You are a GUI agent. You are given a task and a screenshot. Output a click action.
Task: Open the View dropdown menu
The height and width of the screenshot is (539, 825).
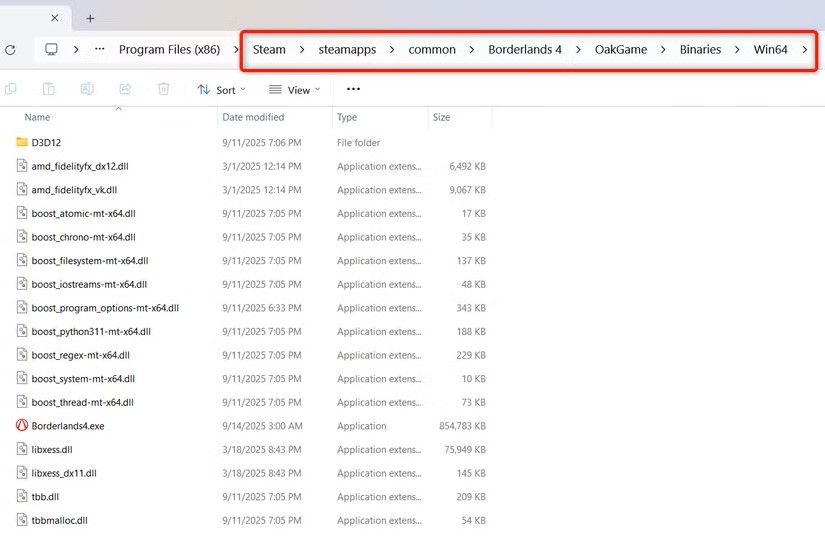(294, 90)
